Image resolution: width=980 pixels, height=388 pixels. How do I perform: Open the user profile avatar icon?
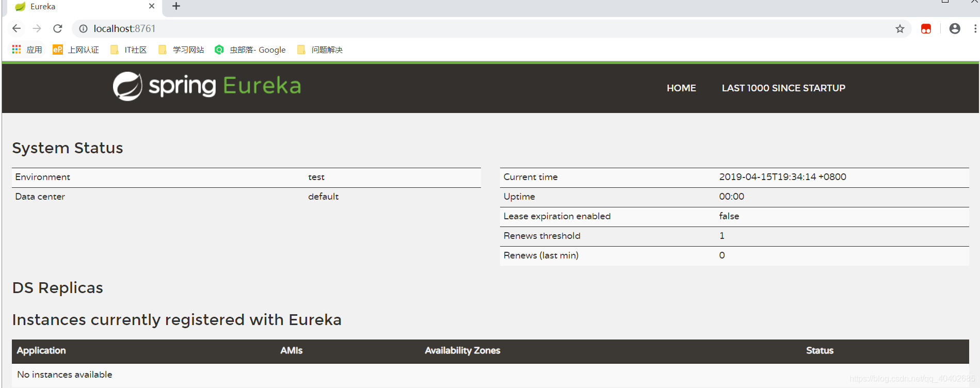pyautogui.click(x=955, y=29)
